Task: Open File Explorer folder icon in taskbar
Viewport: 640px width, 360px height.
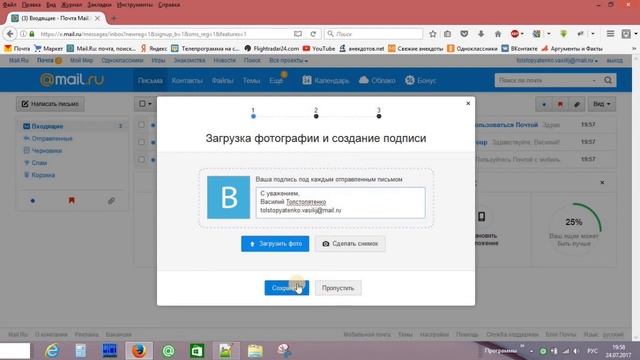Action: [x=255, y=351]
